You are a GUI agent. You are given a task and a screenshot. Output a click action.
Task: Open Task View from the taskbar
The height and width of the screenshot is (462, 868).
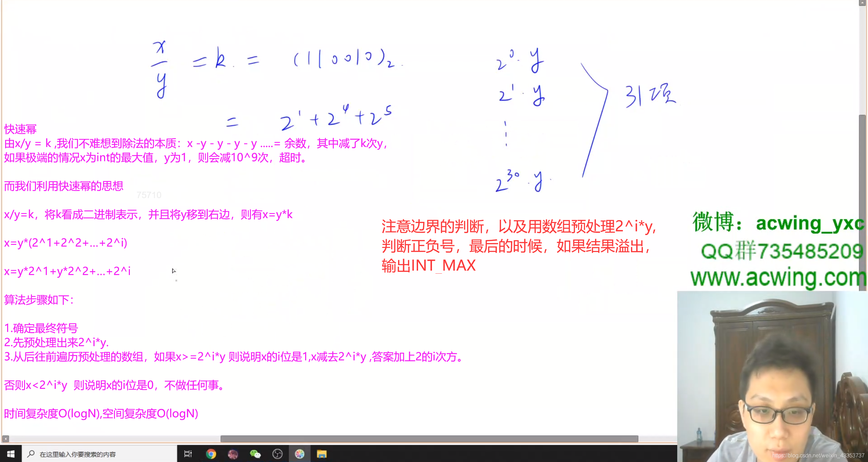pos(188,454)
